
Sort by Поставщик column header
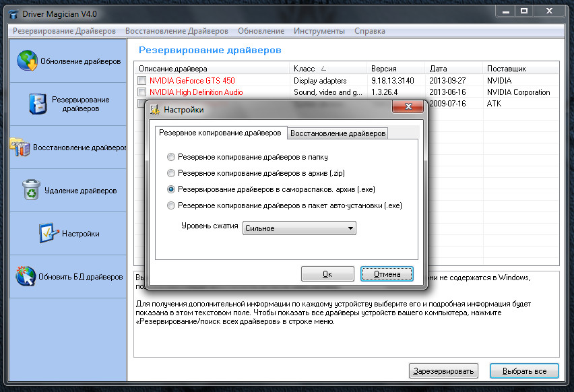(521, 69)
